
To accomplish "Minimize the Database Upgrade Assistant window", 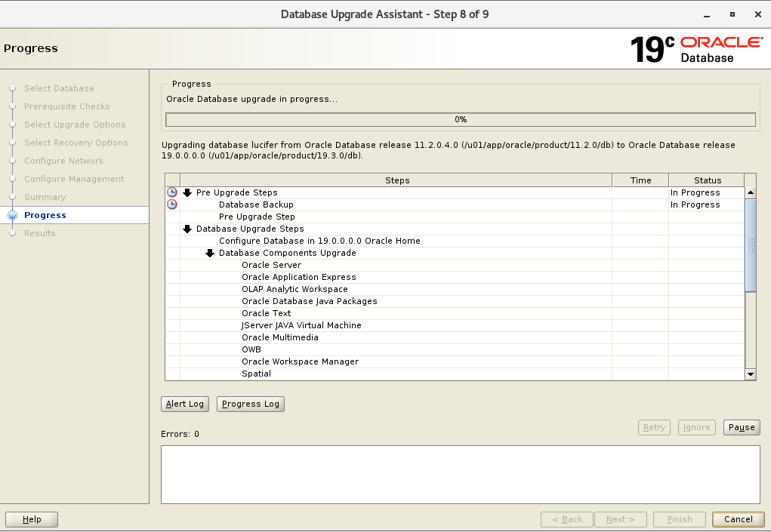I will tap(707, 15).
